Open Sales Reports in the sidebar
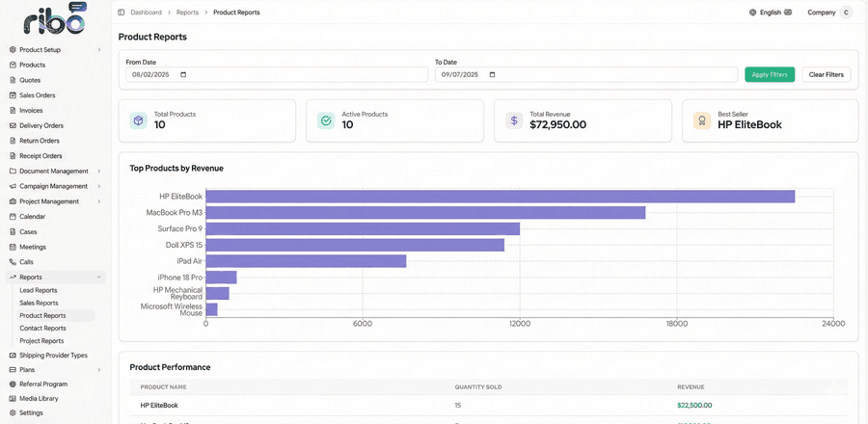The width and height of the screenshot is (868, 424). tap(39, 303)
